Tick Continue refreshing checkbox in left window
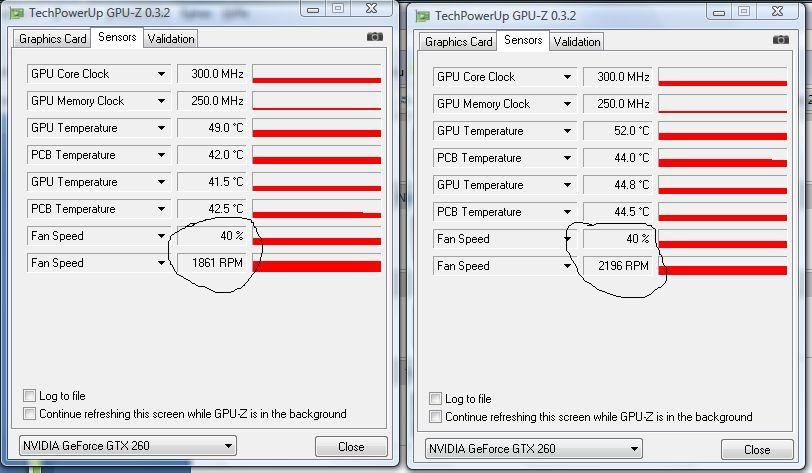Image resolution: width=812 pixels, height=473 pixels. click(x=30, y=414)
